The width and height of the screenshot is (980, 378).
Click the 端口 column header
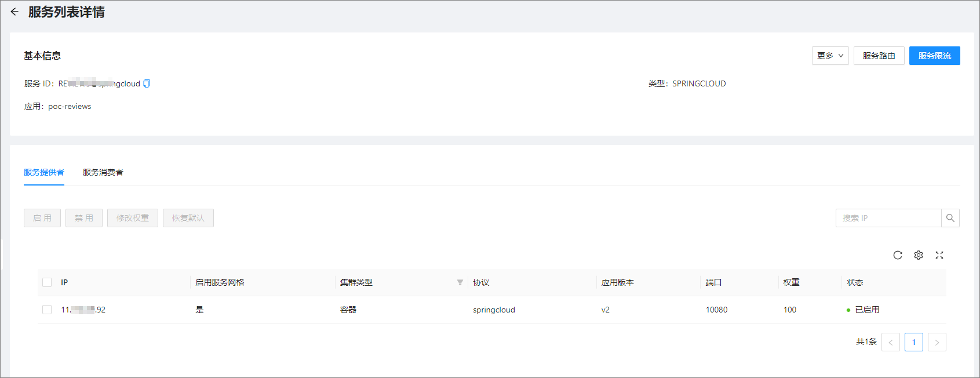coord(714,282)
